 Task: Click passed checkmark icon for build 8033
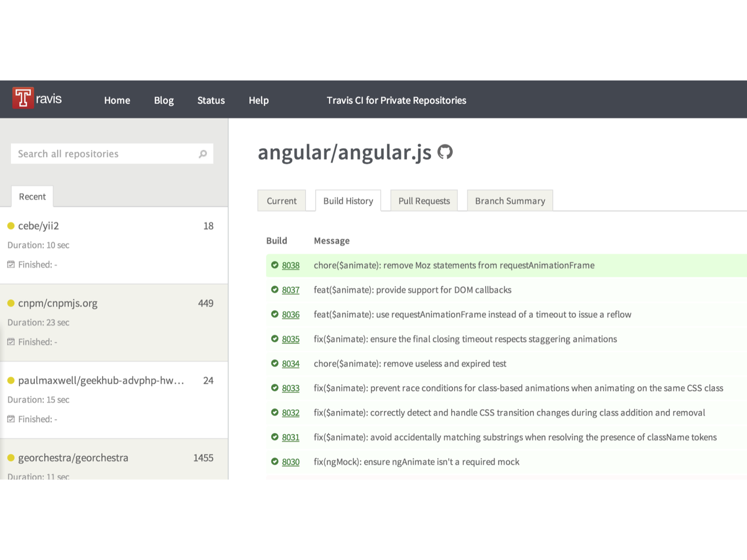click(274, 388)
